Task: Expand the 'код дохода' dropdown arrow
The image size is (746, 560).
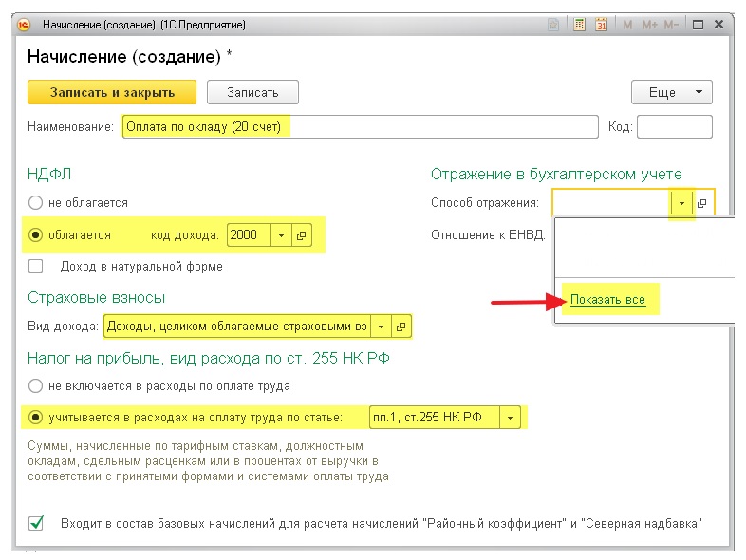Action: (281, 235)
